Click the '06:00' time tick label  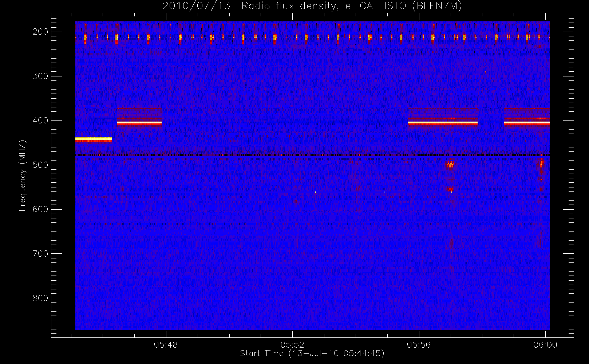(x=545, y=345)
